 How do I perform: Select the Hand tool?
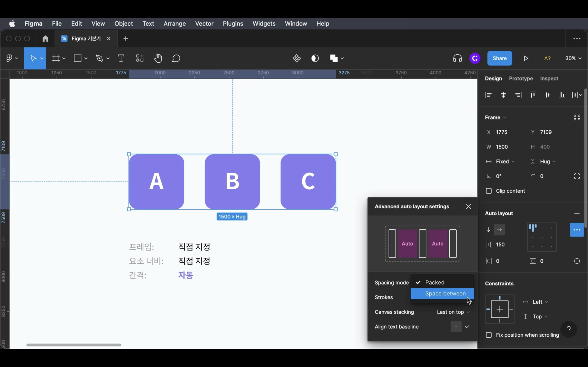pos(158,58)
